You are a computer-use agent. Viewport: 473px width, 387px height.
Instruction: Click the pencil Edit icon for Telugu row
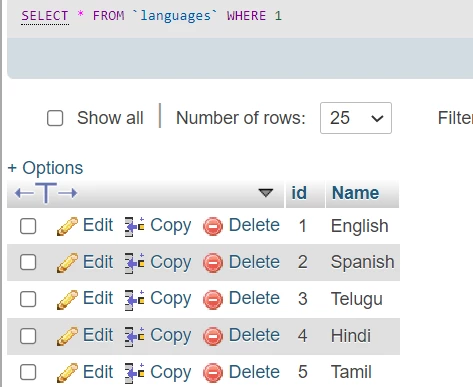click(x=67, y=299)
